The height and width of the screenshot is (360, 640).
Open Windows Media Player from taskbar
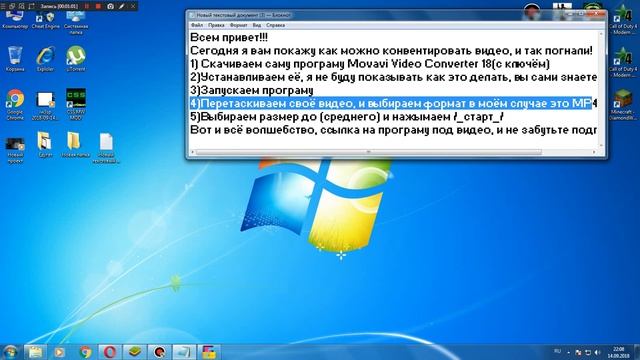point(60,352)
